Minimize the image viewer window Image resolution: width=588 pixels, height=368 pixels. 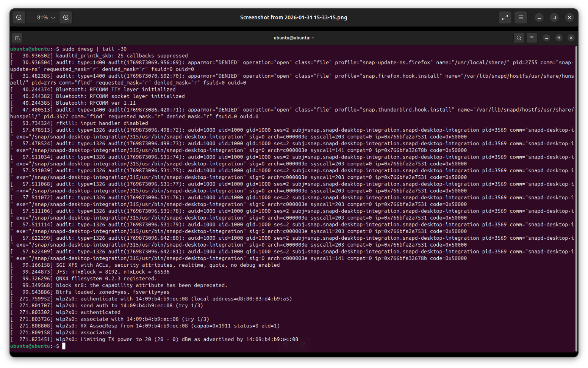pos(539,17)
